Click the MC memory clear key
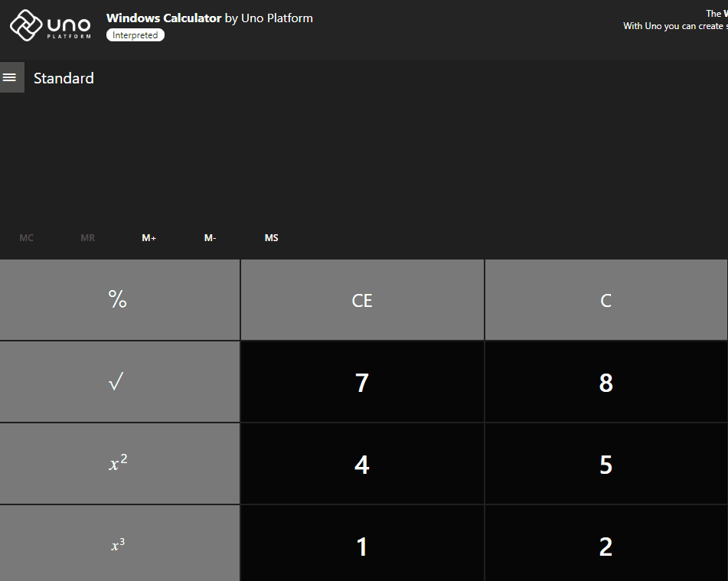 [x=26, y=237]
